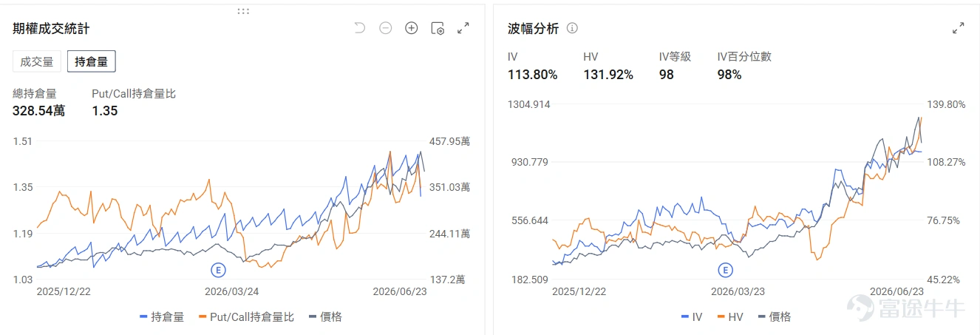Toggle the 價格 legend in left chart
The image size is (980, 335).
pos(325,317)
